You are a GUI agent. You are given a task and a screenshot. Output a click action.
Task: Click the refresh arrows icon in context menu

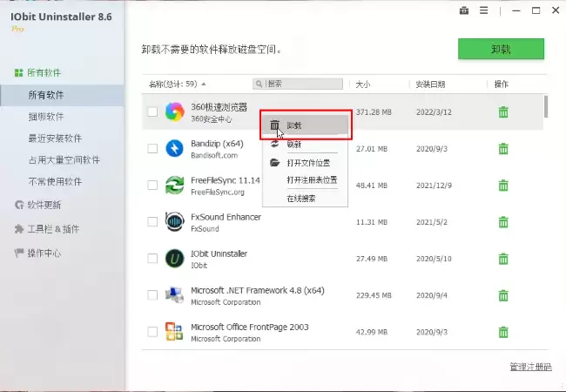(274, 144)
